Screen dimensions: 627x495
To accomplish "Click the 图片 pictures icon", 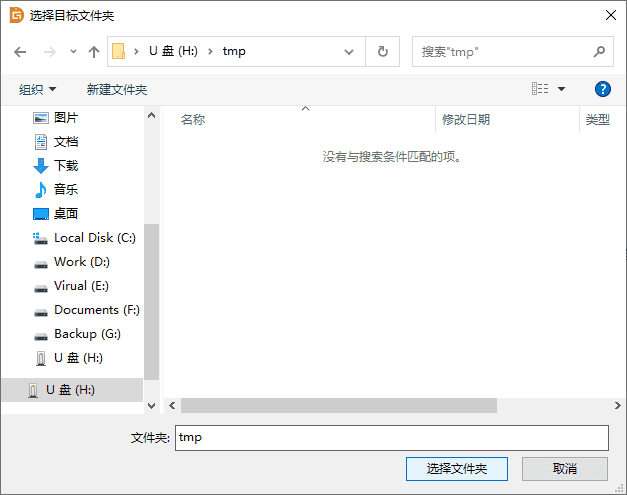I will (40, 118).
